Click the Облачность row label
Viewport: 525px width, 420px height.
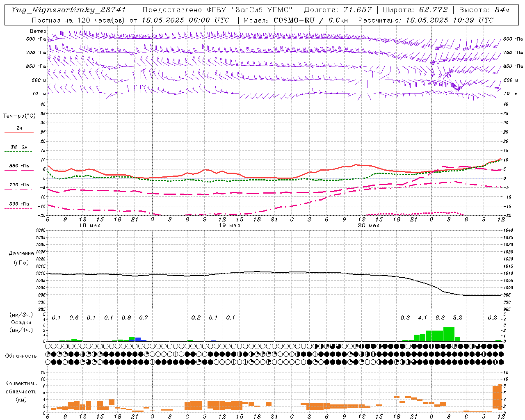click(x=21, y=356)
